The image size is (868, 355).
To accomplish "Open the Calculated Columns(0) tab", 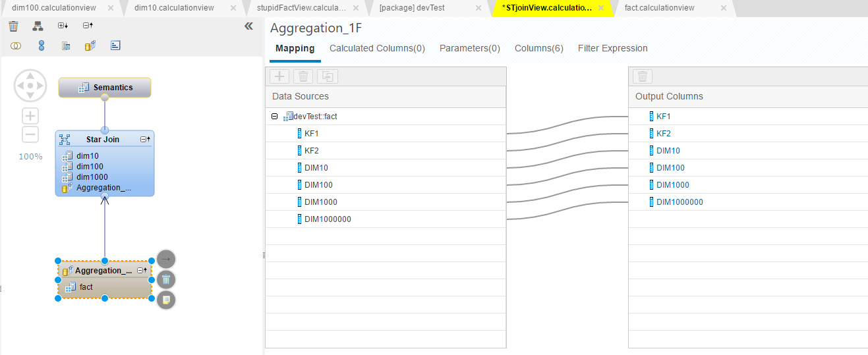I will [x=377, y=48].
